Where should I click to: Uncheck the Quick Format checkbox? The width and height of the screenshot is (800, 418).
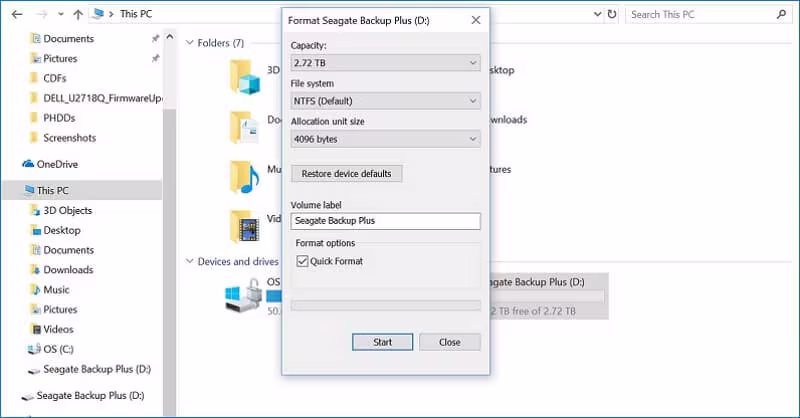[303, 261]
